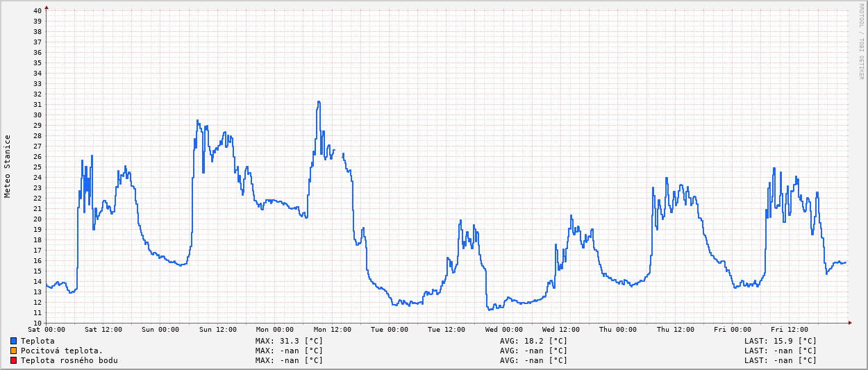The height and width of the screenshot is (370, 868).
Task: Click the Teplota rosného bodu AVG -nan value
Action: pyautogui.click(x=533, y=360)
